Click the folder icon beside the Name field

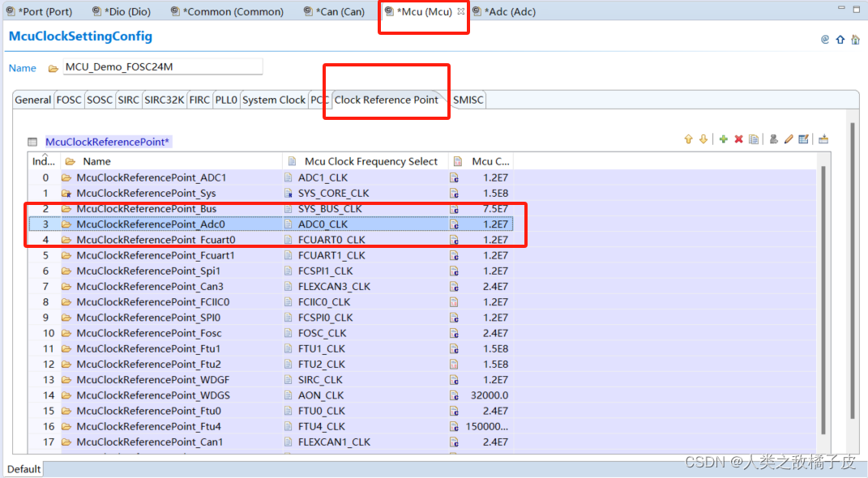pos(52,67)
